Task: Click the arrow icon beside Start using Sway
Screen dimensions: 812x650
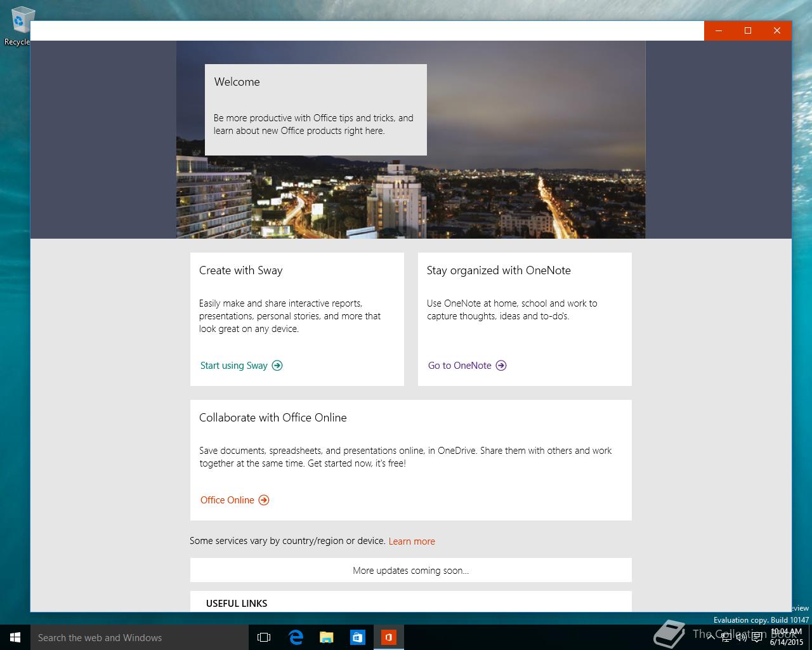Action: (x=277, y=365)
